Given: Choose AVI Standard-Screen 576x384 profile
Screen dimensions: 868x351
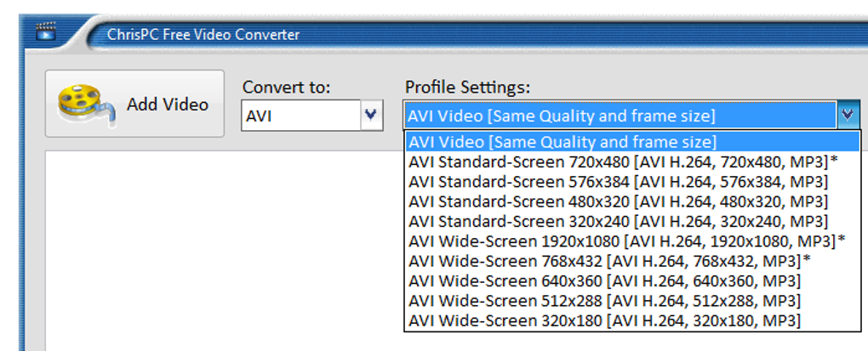Looking at the screenshot, I should pyautogui.click(x=618, y=181).
